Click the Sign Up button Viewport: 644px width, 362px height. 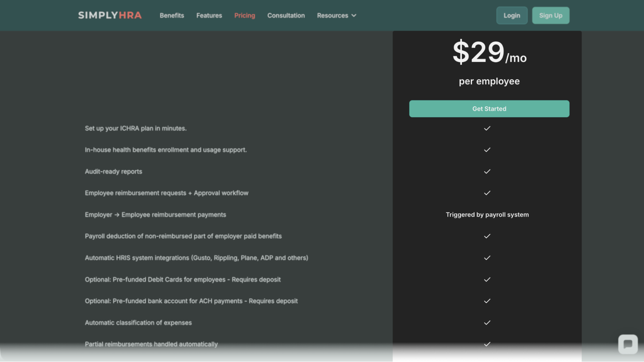point(551,15)
